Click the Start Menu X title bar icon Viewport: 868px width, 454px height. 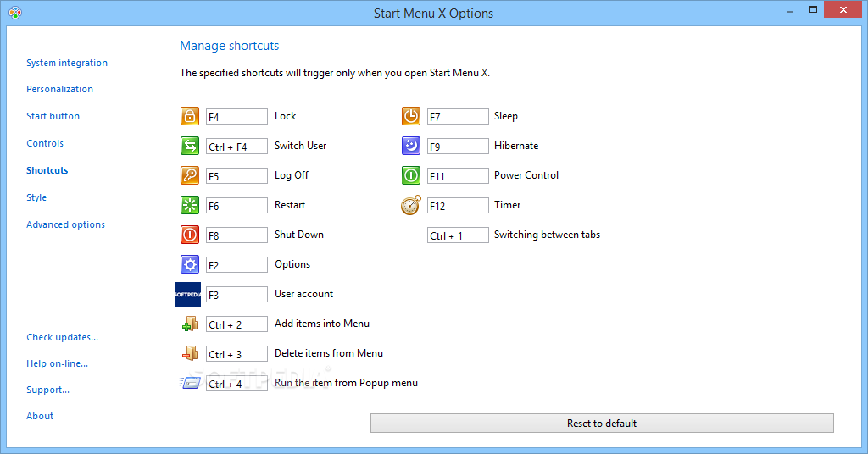[15, 13]
